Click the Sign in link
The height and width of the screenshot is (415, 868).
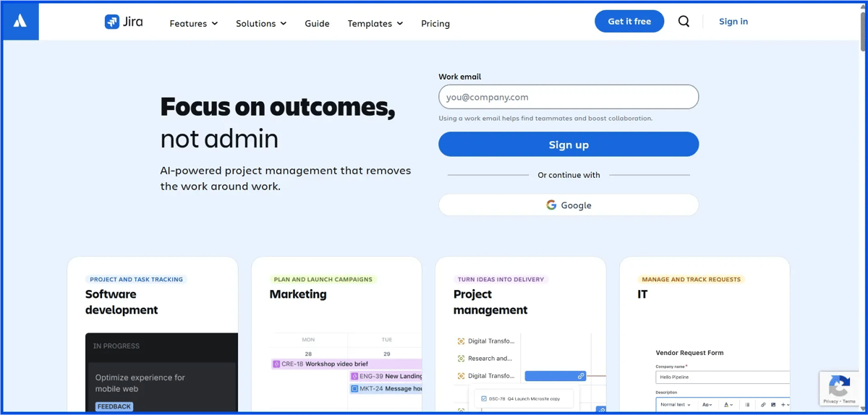pyautogui.click(x=733, y=21)
